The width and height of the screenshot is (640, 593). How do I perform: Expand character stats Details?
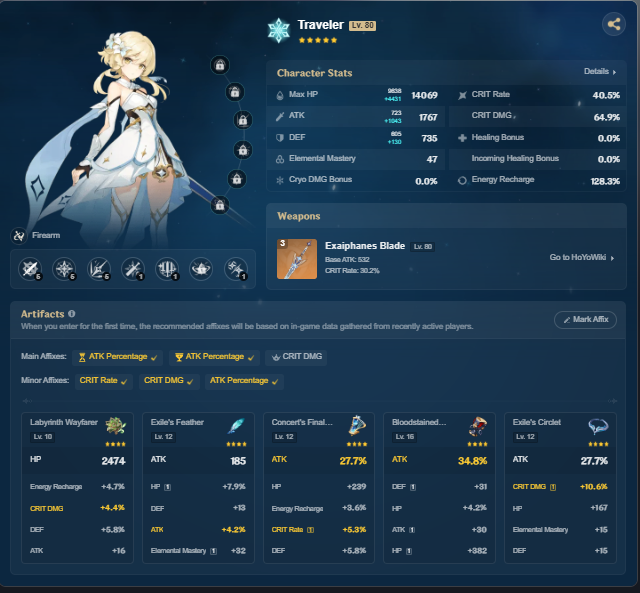click(x=600, y=71)
